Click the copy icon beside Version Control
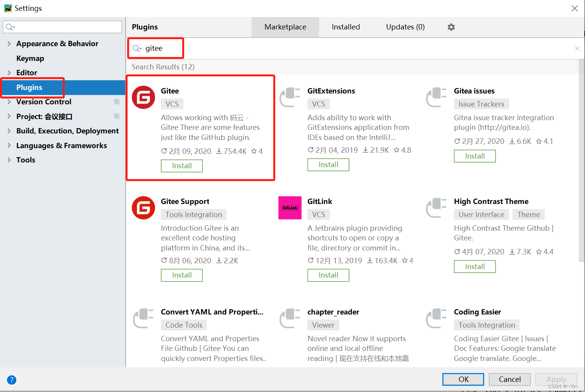 [x=117, y=102]
